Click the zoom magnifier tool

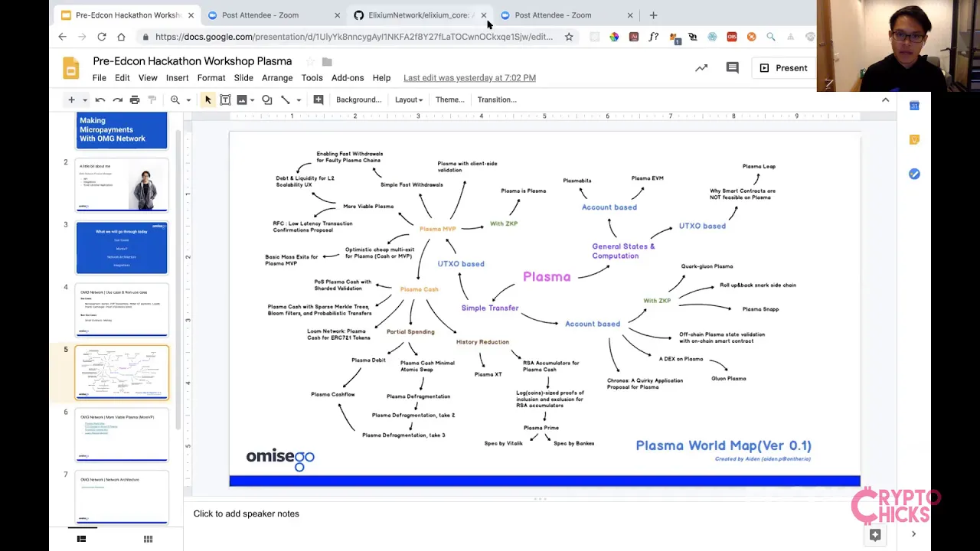click(175, 99)
